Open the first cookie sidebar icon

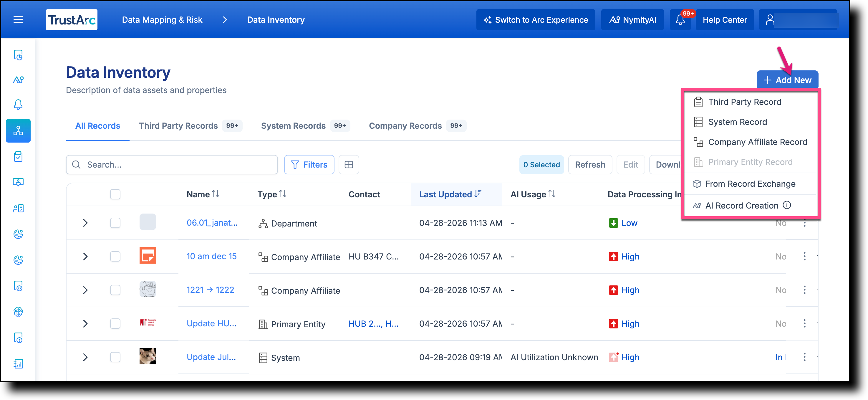18,234
